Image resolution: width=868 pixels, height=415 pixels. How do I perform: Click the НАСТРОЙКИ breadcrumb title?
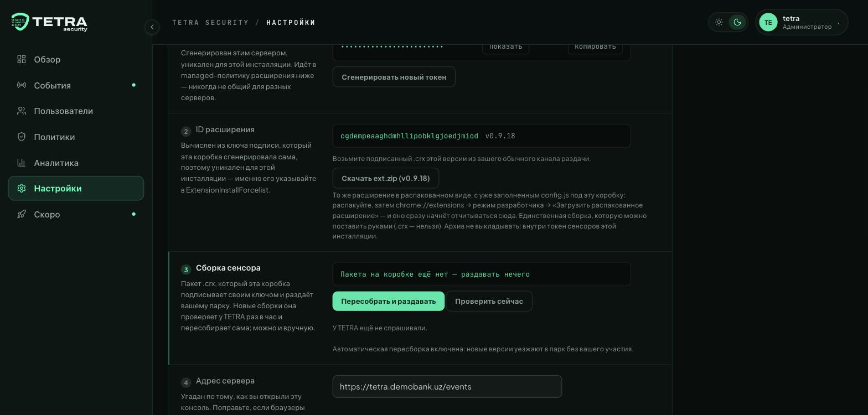291,23
